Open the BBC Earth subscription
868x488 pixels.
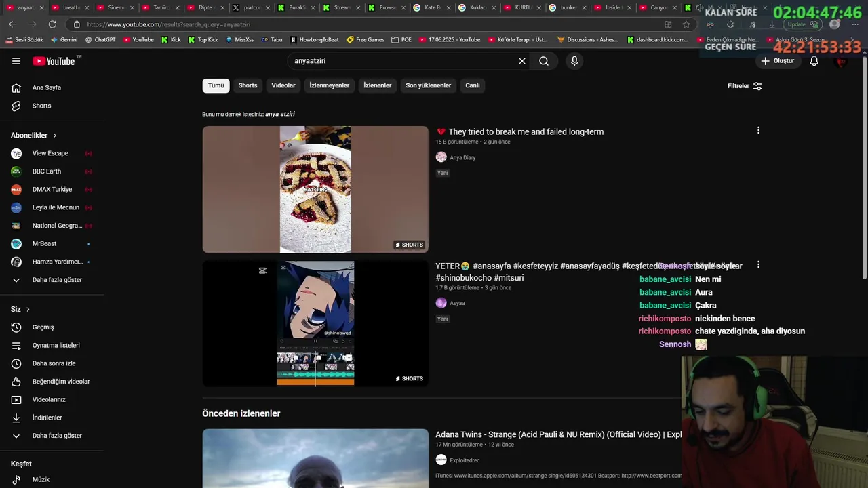pos(52,171)
